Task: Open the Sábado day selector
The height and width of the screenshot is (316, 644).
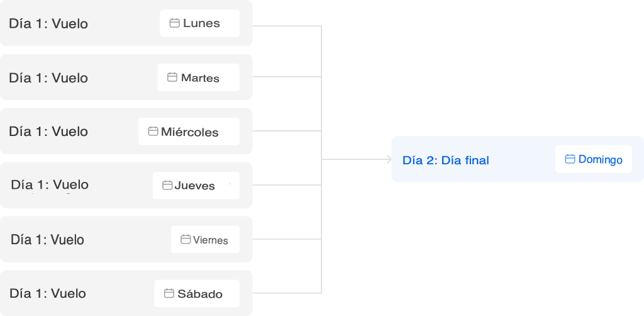Action: coord(197,293)
